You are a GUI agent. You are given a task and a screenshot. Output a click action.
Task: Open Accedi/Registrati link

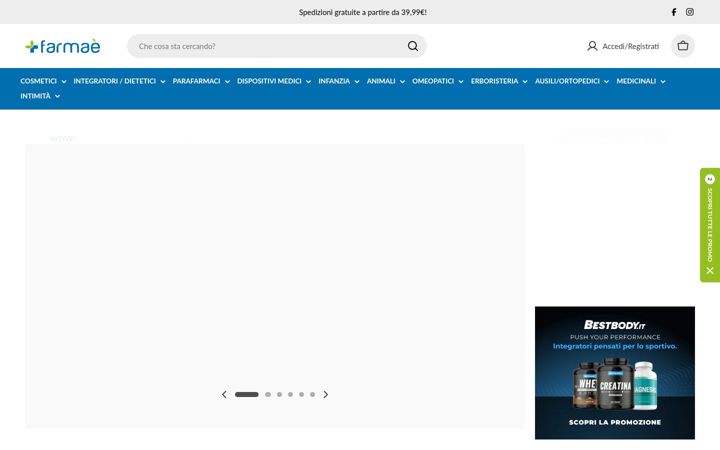point(630,46)
